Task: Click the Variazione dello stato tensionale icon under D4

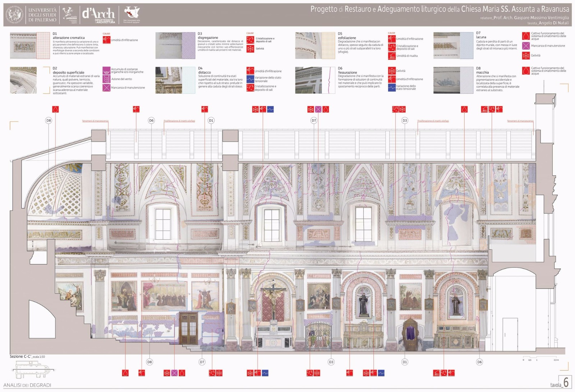Action: coord(250,79)
